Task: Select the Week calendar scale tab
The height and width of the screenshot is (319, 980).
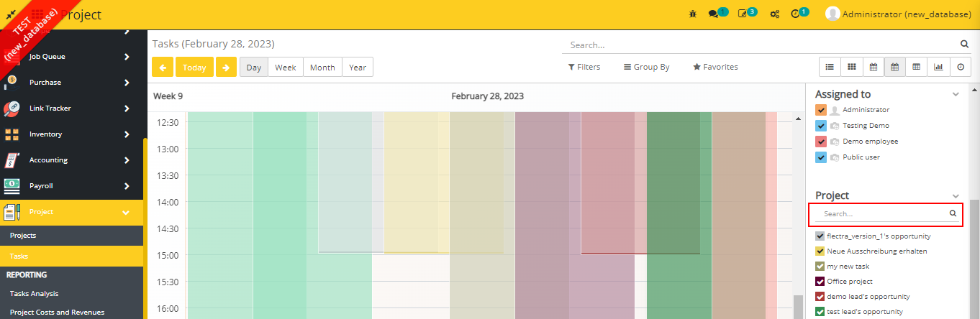Action: point(286,67)
